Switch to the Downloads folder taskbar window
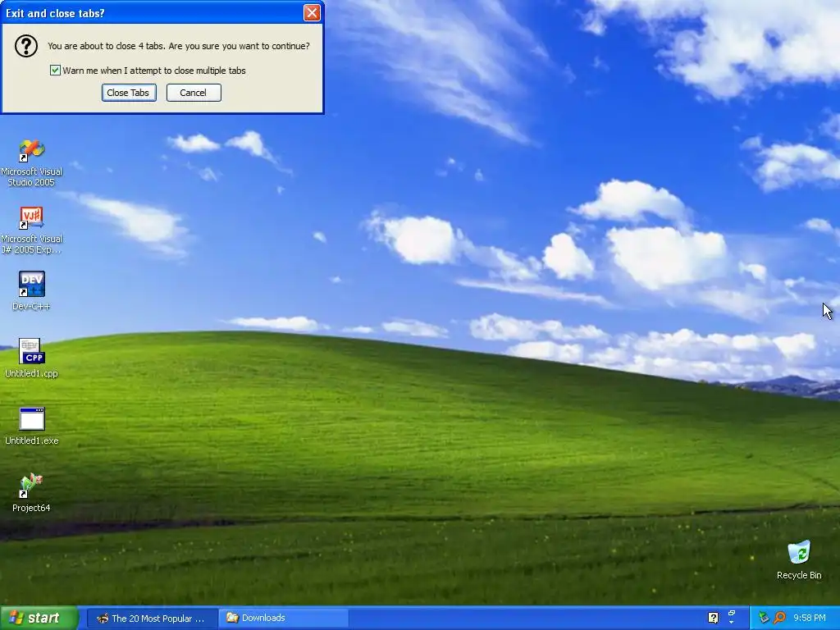 coord(284,619)
